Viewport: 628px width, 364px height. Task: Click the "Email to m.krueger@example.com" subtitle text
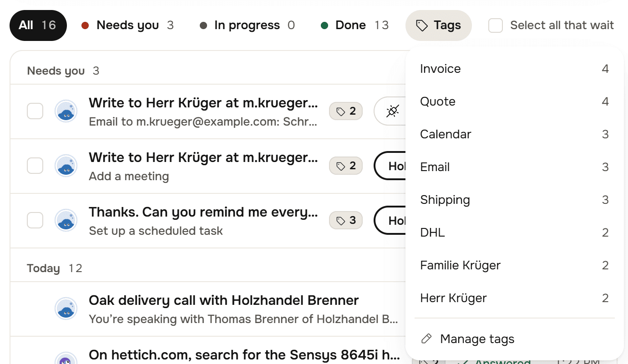203,122
